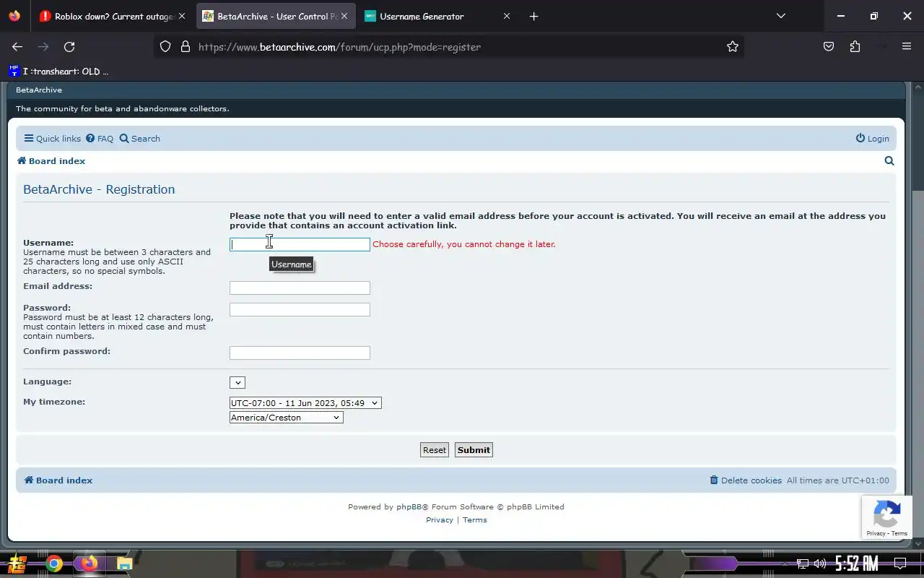This screenshot has height=578, width=924.
Task: Open the UTC-07:00 timezone dropdown
Action: click(305, 402)
